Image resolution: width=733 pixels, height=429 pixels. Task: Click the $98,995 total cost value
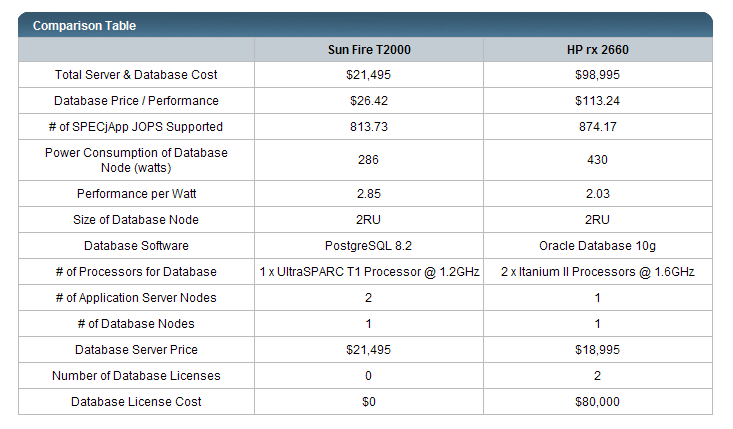(597, 75)
